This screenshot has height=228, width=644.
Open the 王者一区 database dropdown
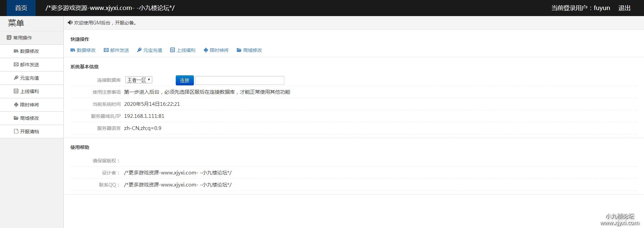[x=139, y=80]
